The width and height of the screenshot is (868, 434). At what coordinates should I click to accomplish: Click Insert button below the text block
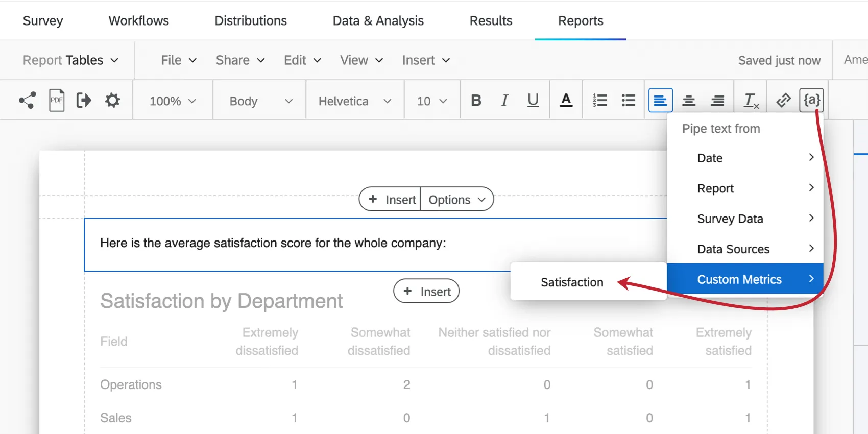(x=426, y=292)
